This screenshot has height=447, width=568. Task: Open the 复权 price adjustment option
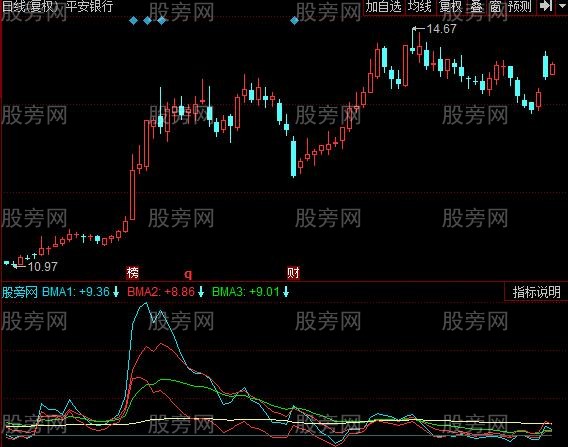(x=451, y=7)
